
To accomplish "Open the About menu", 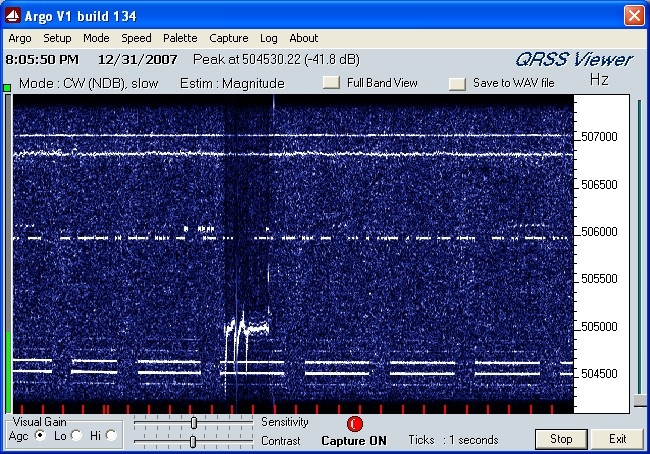I will [x=303, y=39].
